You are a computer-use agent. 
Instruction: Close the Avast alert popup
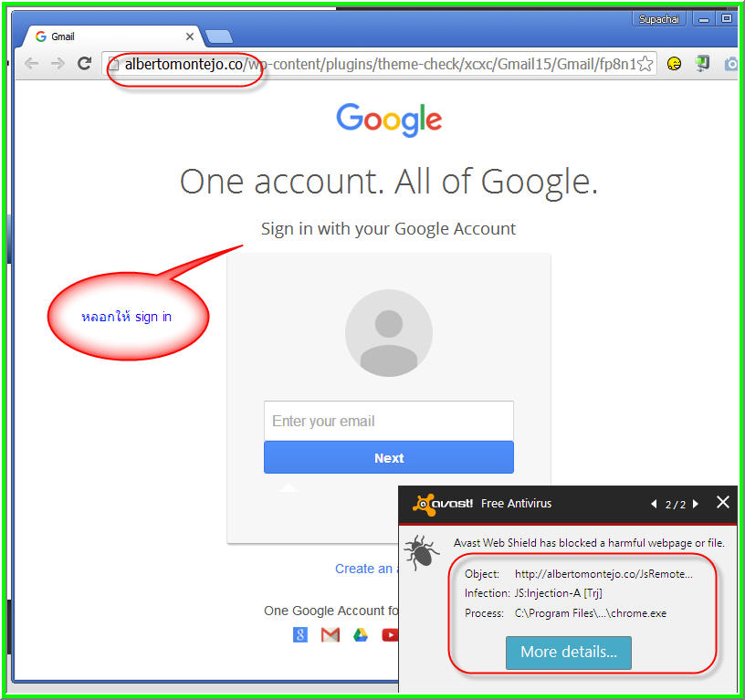(723, 502)
